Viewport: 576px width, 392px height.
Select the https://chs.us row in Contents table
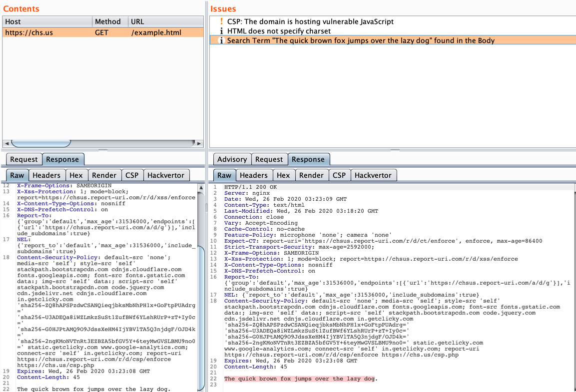pos(29,32)
